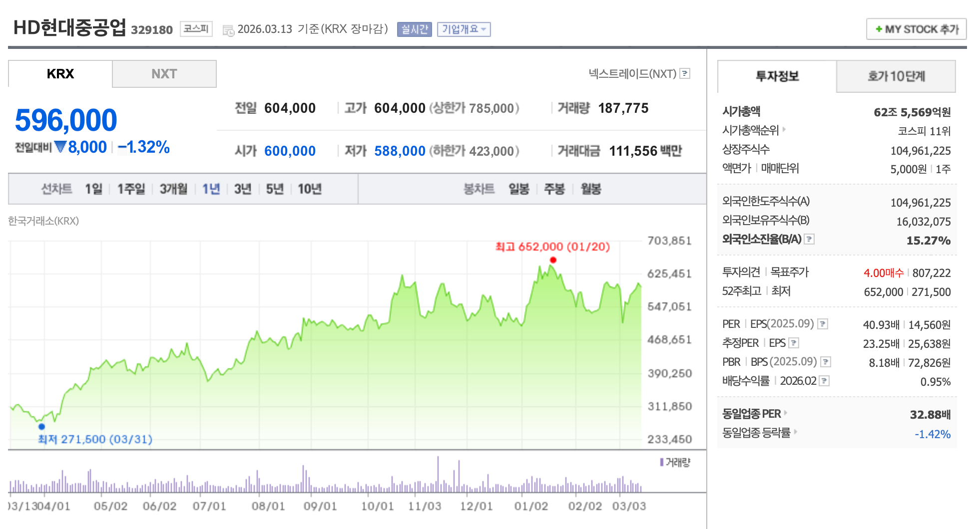This screenshot has height=529, width=980.
Task: Click the red 최고 652,000 chart marker
Action: [x=553, y=260]
